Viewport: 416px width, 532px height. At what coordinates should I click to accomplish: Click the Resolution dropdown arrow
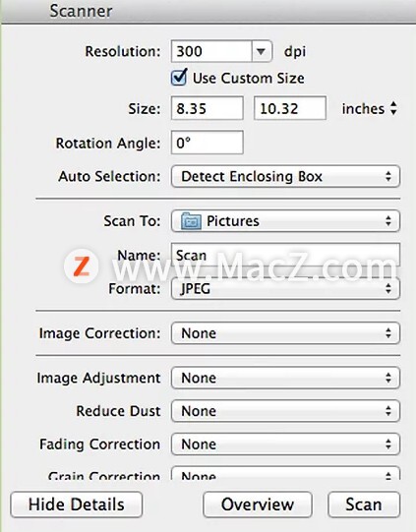262,51
